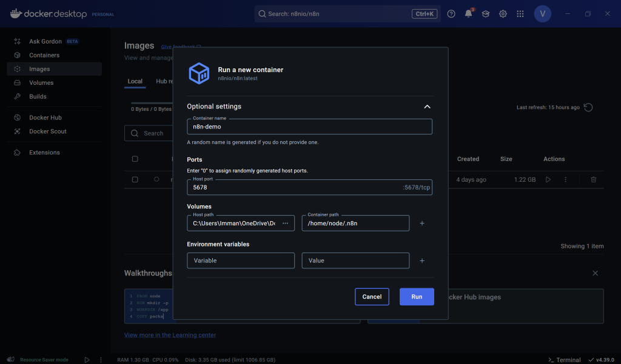621x364 pixels.
Task: Click the Builds wrench icon
Action: pyautogui.click(x=17, y=96)
